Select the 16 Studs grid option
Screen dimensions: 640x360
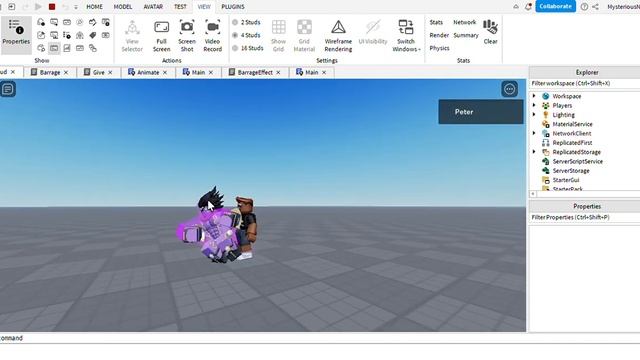[247, 48]
